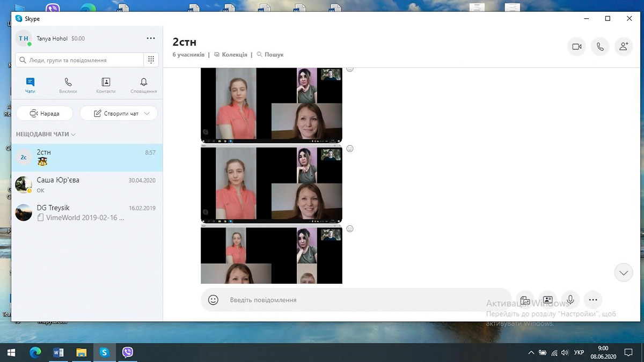Open the dial pad
The height and width of the screenshot is (362, 644).
click(x=151, y=60)
